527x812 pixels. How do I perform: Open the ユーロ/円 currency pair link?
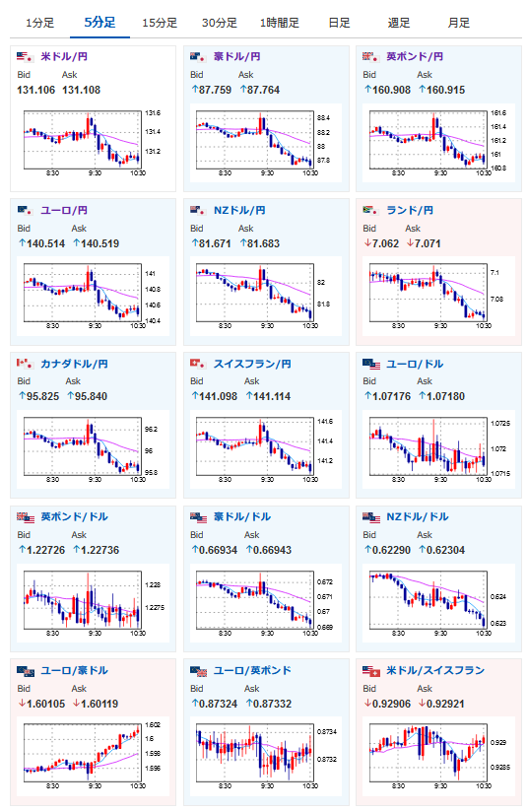point(64,210)
